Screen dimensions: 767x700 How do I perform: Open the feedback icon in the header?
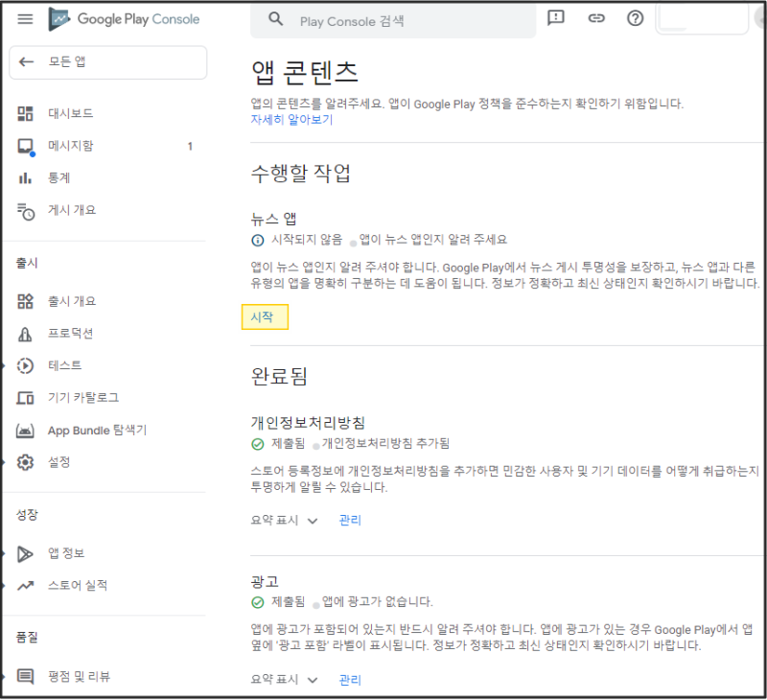[556, 18]
